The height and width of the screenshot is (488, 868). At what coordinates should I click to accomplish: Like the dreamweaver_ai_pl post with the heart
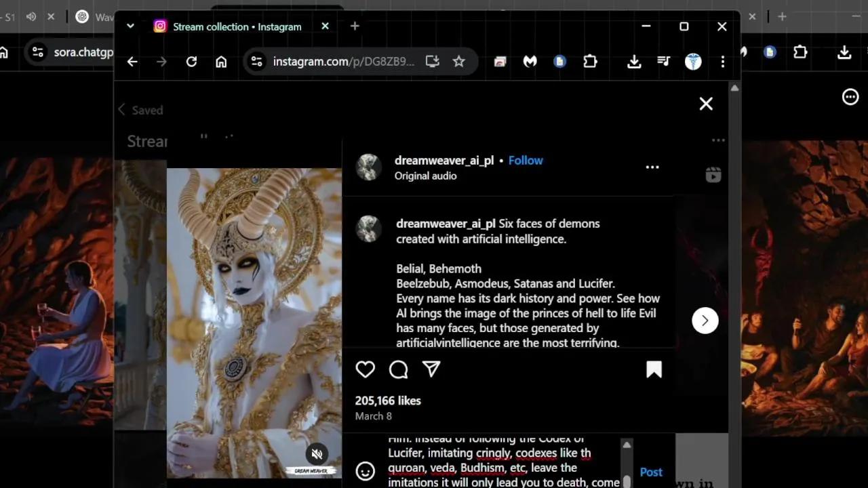pos(365,369)
